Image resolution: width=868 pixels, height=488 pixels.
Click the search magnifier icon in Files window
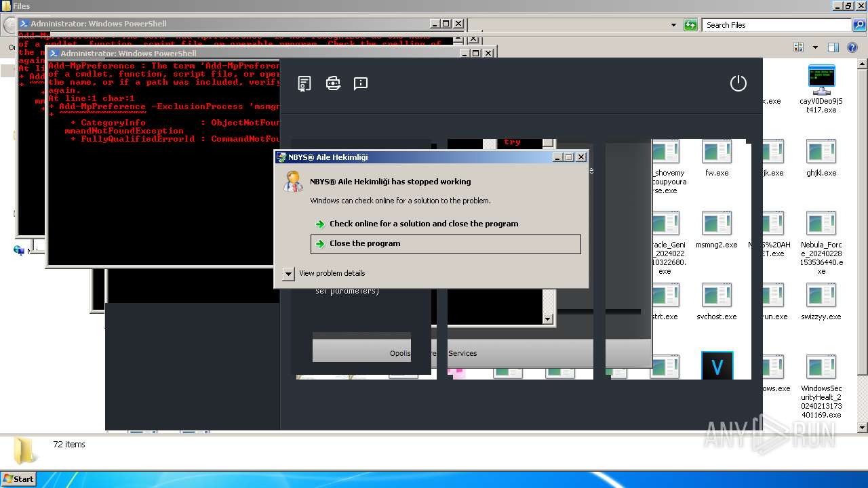(x=859, y=25)
